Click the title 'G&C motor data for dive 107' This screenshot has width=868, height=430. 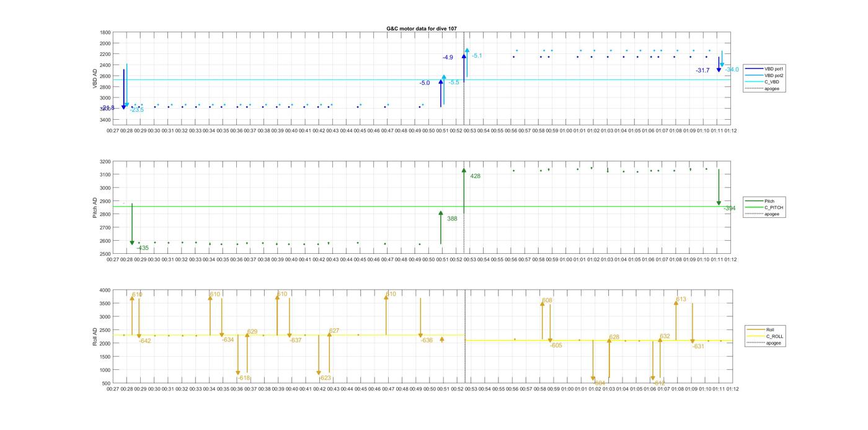tap(422, 29)
